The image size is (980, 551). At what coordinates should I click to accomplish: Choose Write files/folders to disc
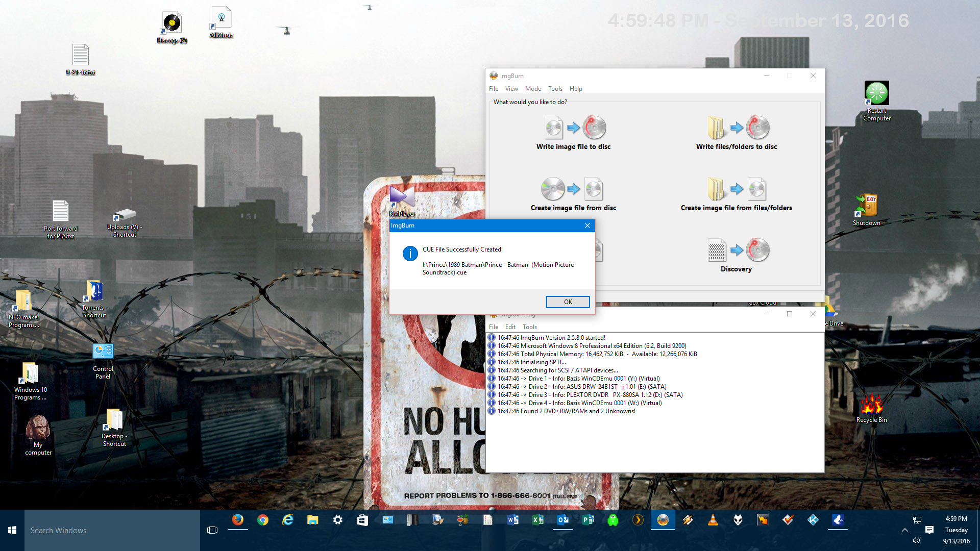736,133
